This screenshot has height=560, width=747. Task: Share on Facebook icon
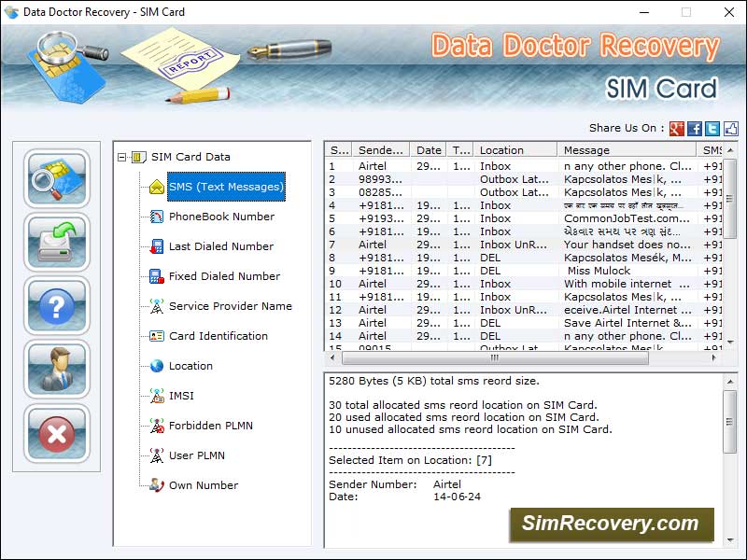(695, 128)
